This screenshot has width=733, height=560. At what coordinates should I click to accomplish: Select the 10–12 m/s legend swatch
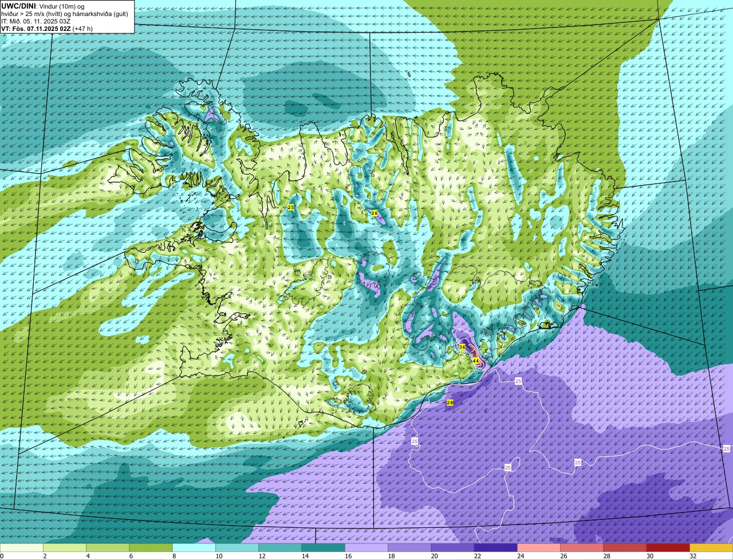[x=237, y=547]
